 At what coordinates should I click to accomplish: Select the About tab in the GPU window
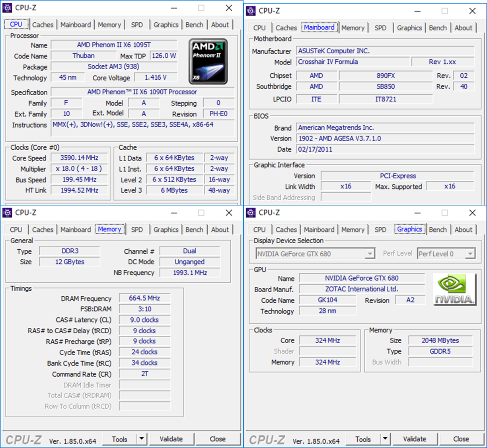pyautogui.click(x=464, y=230)
